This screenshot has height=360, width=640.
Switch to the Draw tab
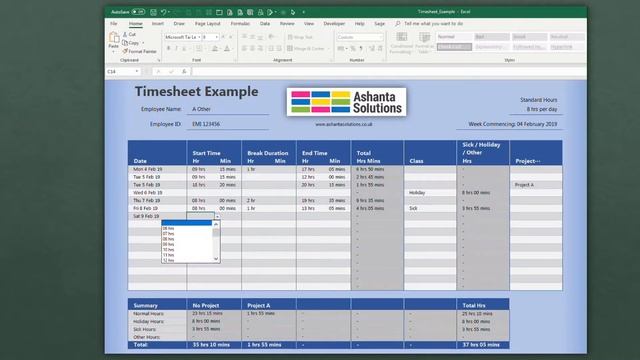pyautogui.click(x=179, y=24)
